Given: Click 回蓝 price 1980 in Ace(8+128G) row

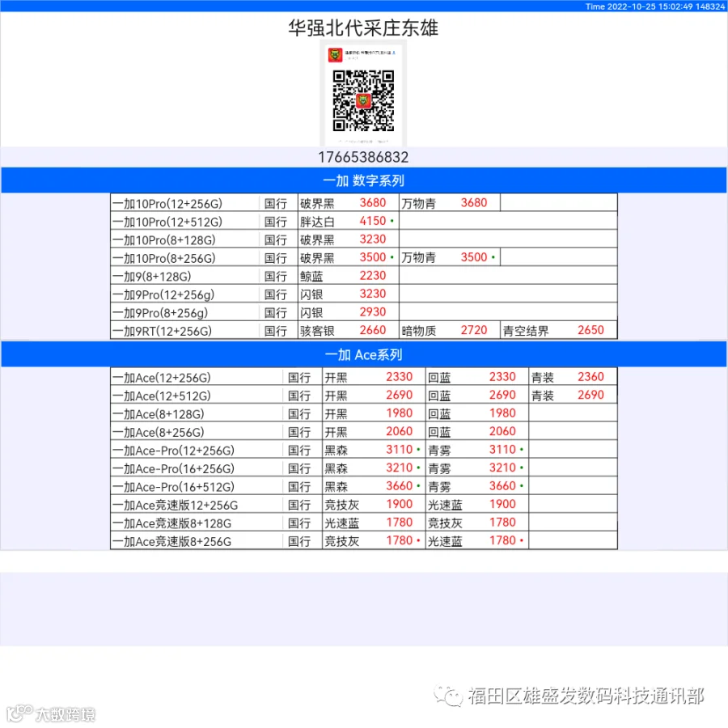Looking at the screenshot, I should 502,413.
